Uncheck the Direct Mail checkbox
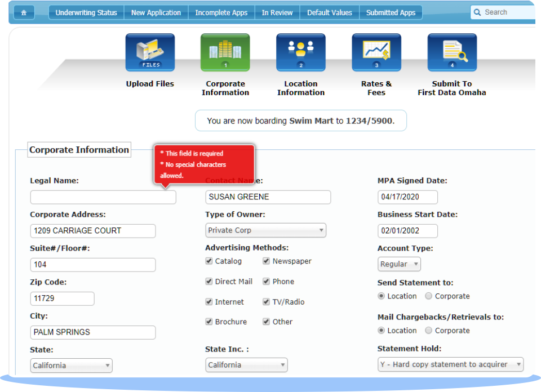The height and width of the screenshot is (392, 541). [x=209, y=282]
